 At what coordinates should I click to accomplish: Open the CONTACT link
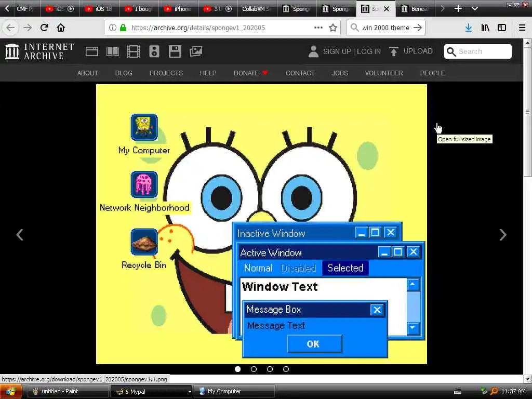pyautogui.click(x=300, y=73)
